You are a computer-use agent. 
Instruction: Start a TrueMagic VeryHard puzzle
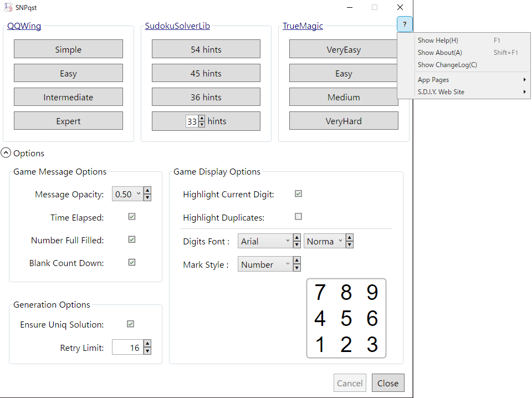tap(344, 121)
